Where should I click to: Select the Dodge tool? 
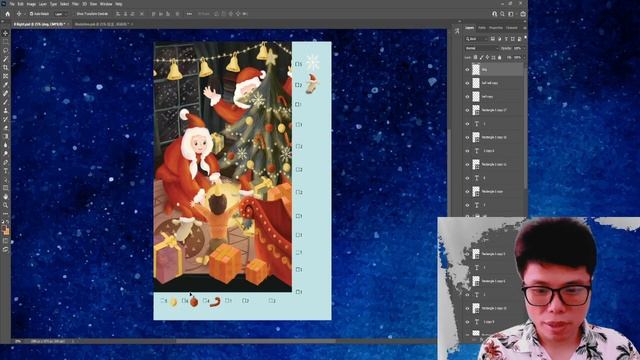pos(5,153)
